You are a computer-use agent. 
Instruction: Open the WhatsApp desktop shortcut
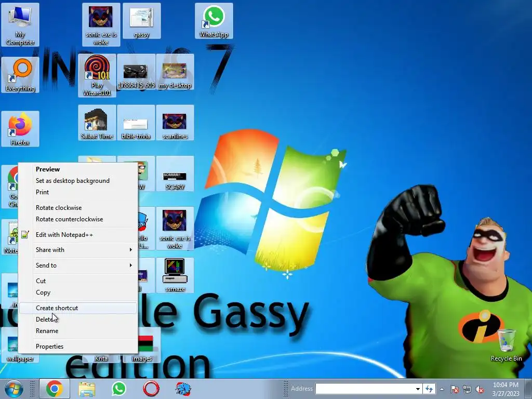214,21
